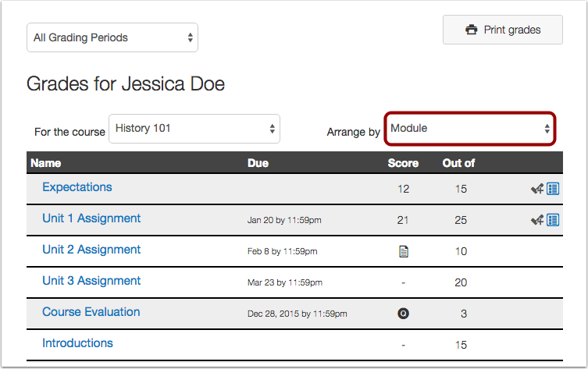588x369 pixels.
Task: Open the All Grading Periods dropdown
Action: coord(112,37)
